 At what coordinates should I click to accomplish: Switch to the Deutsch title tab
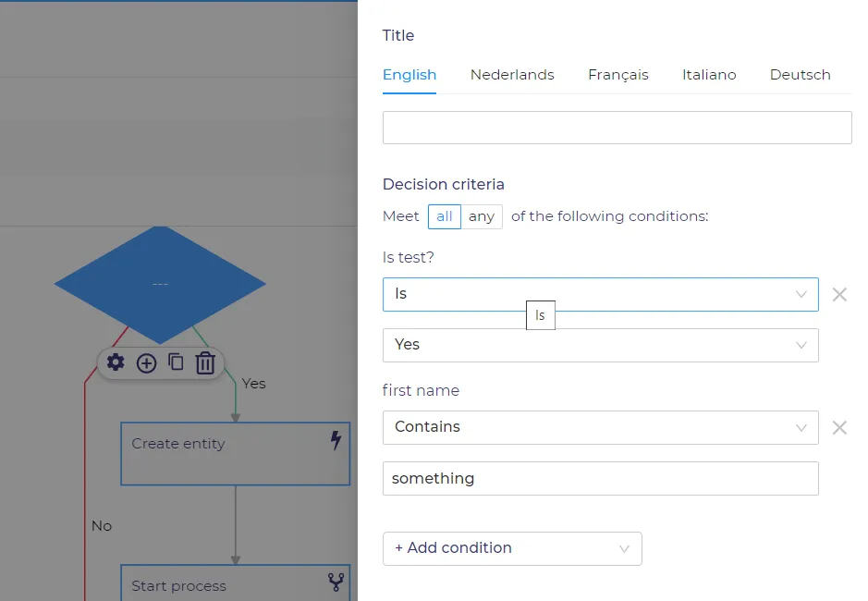coord(800,75)
